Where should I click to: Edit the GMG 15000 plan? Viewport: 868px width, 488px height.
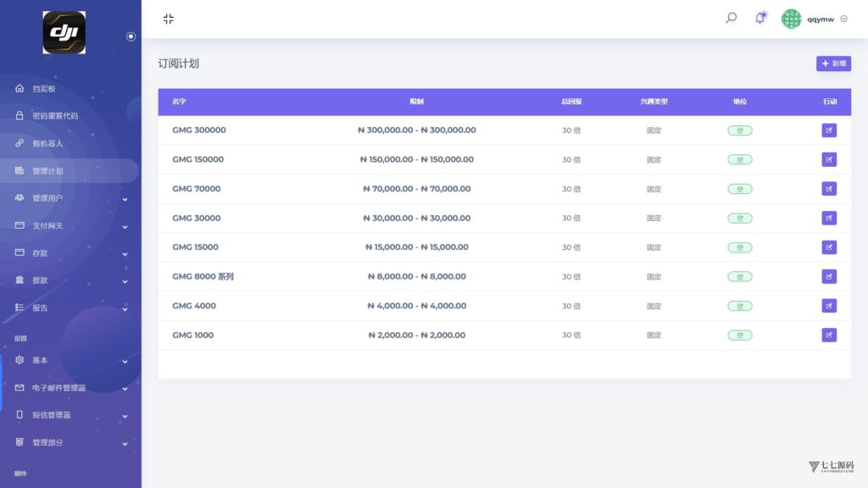point(829,247)
